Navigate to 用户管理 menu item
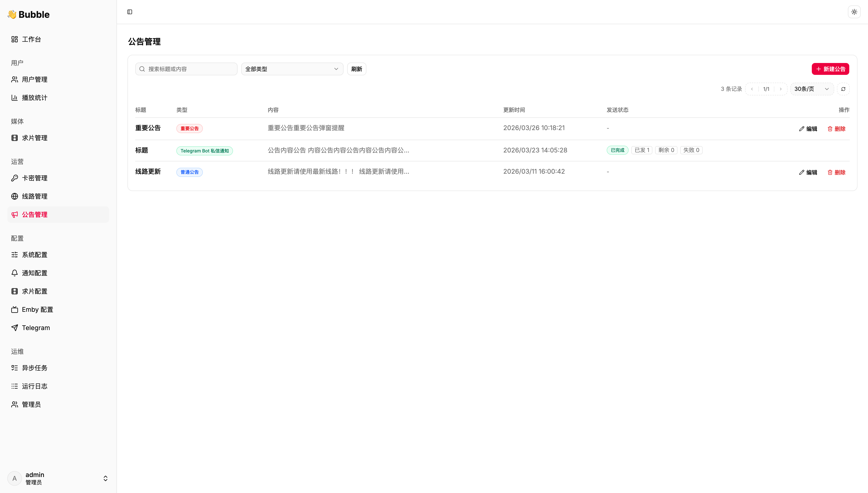The width and height of the screenshot is (868, 493). tap(34, 80)
